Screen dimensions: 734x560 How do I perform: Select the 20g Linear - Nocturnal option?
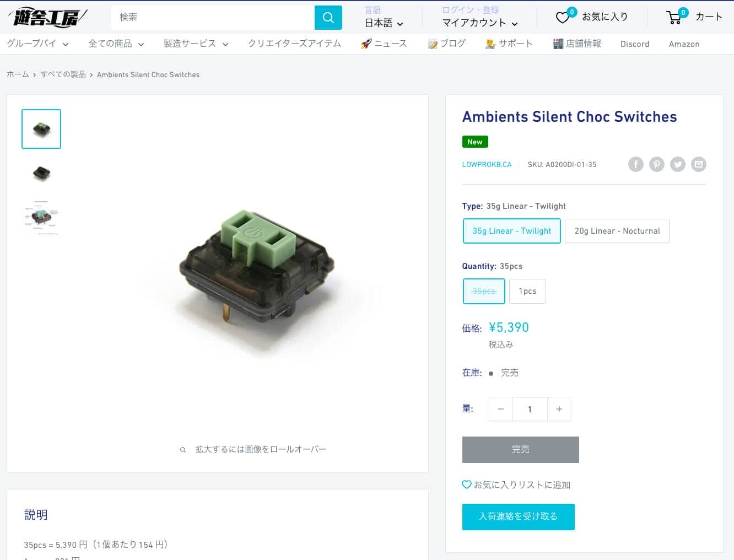[617, 231]
